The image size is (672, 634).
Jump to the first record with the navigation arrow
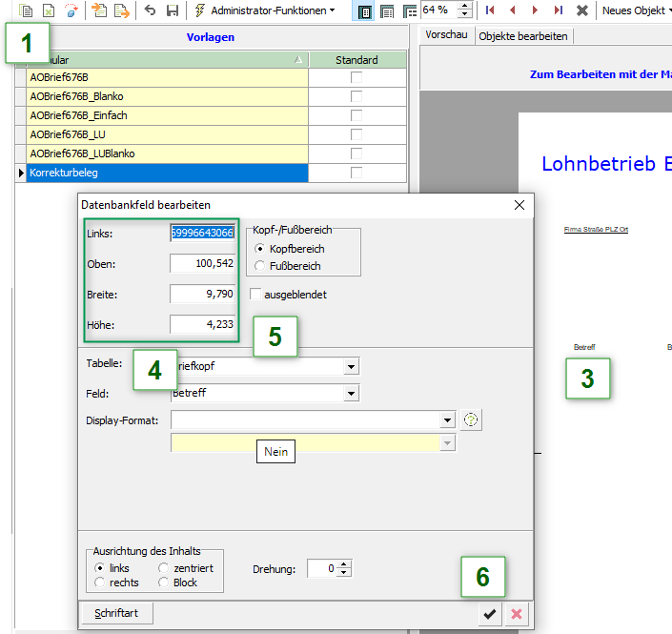click(490, 10)
